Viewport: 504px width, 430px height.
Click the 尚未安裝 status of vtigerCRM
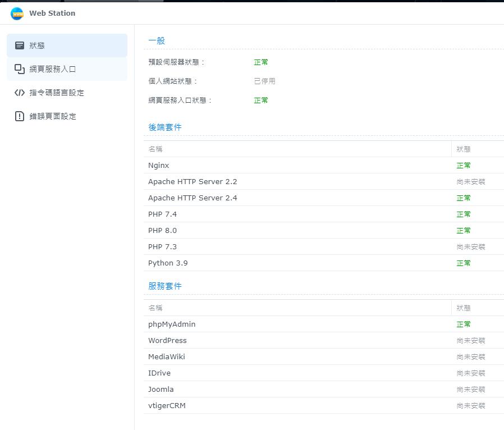[471, 405]
